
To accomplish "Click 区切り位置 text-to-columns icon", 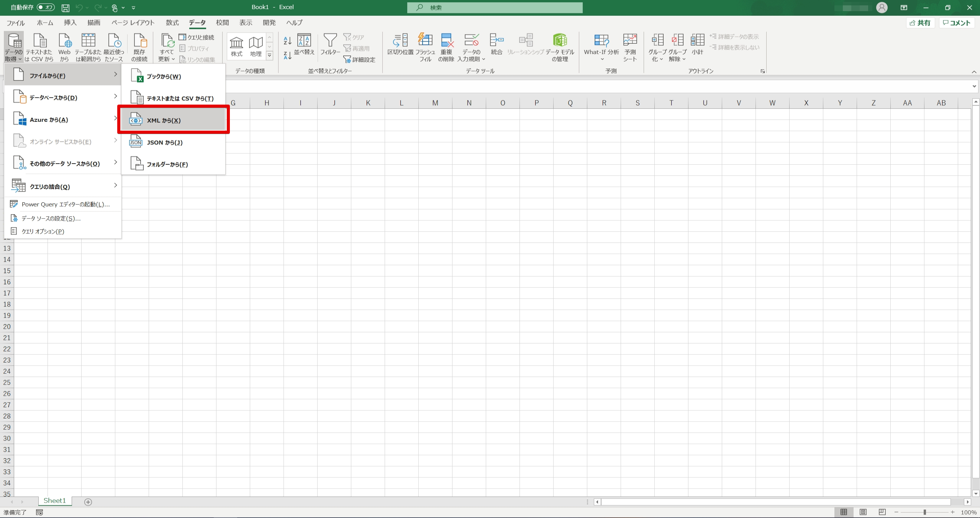I will (x=400, y=44).
